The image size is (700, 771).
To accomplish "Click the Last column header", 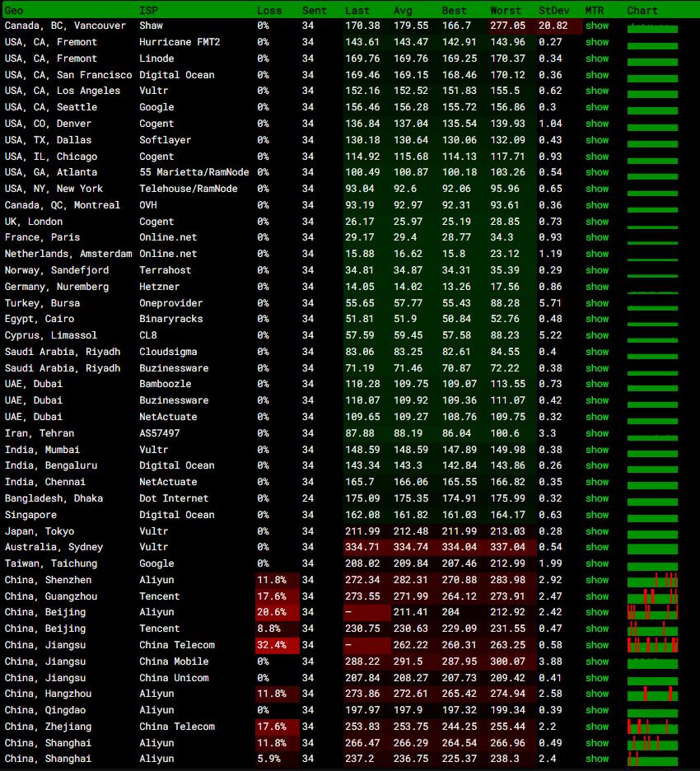I will pyautogui.click(x=357, y=11).
